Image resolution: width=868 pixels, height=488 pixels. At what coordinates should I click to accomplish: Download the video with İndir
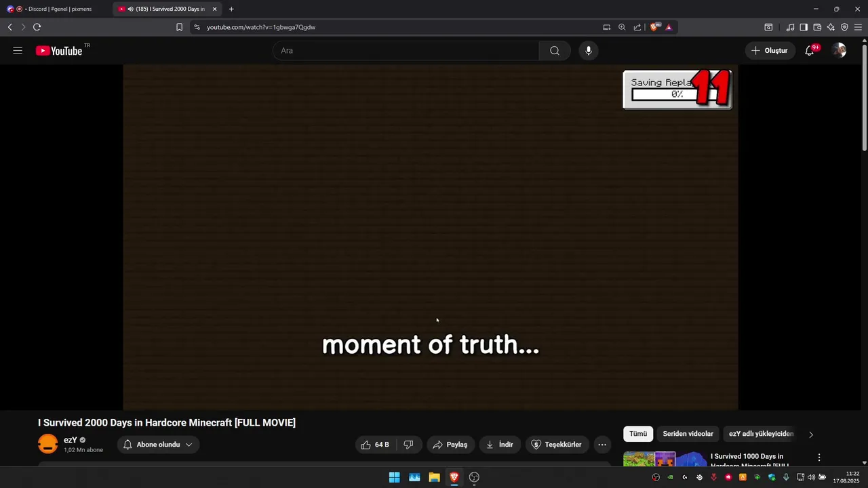tap(500, 445)
